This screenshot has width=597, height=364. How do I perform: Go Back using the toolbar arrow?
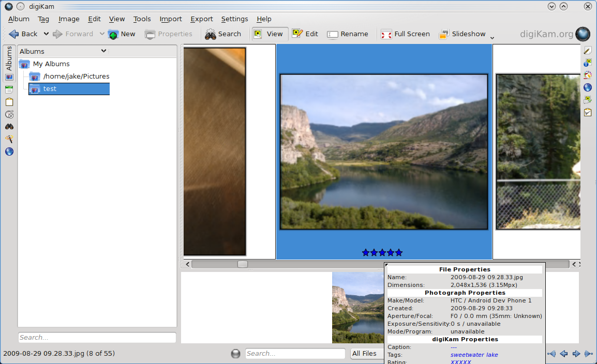(23, 34)
